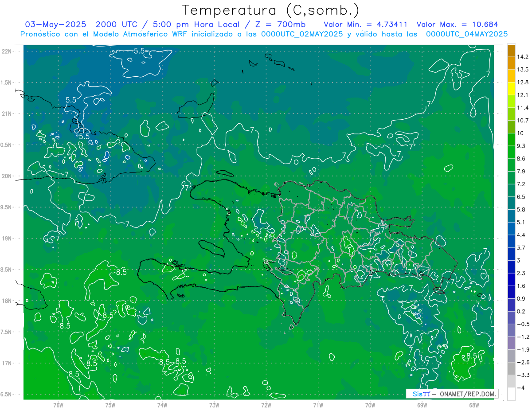The image size is (532, 411).
Task: Click the "-0.5" colorbar value
Action: click(x=523, y=324)
